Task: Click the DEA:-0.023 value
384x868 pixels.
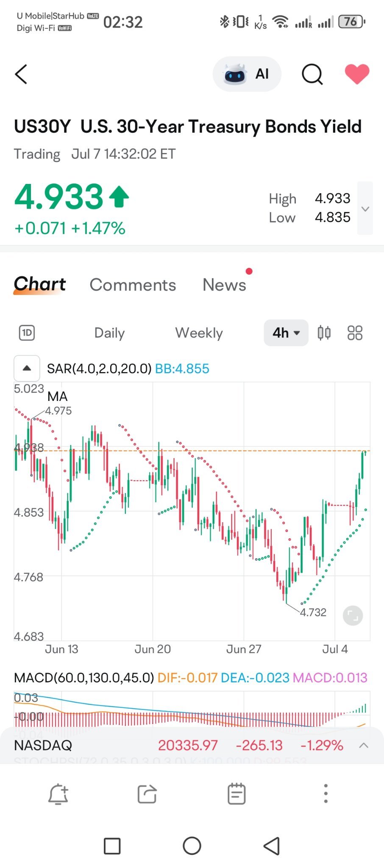Action: 255,678
